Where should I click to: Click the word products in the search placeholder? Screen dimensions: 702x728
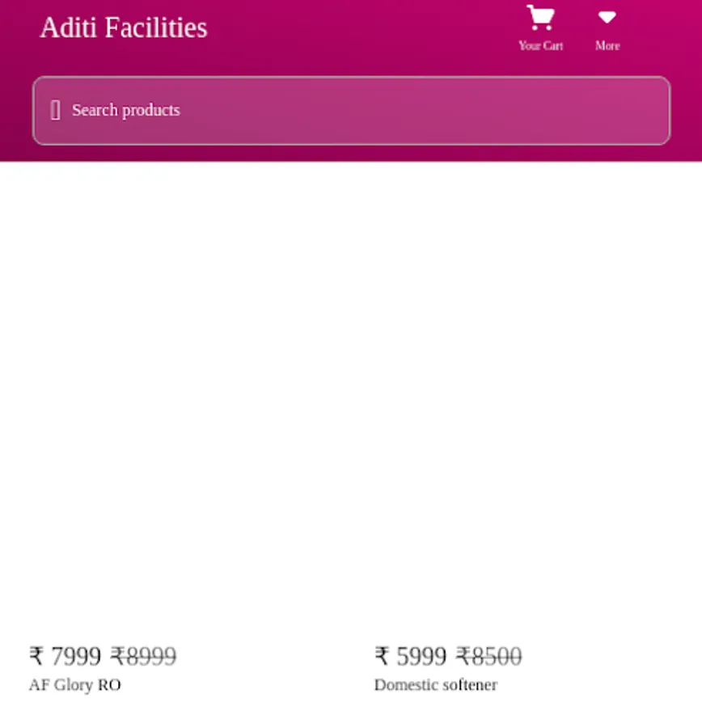click(151, 111)
